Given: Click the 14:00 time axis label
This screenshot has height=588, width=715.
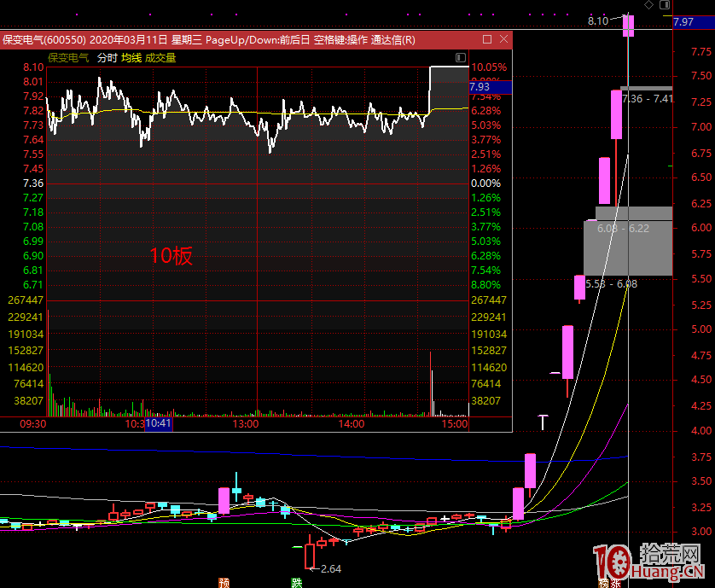Looking at the screenshot, I should tap(352, 424).
